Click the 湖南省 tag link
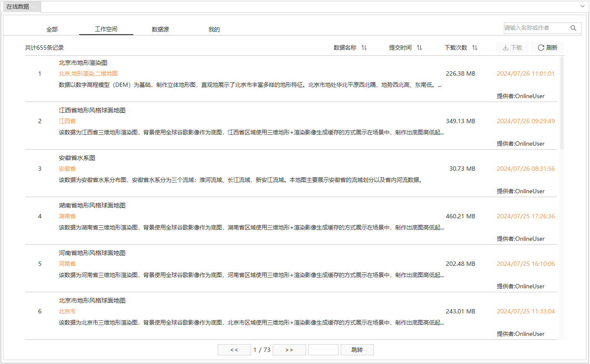Viewport: 590px width, 364px height. click(67, 216)
